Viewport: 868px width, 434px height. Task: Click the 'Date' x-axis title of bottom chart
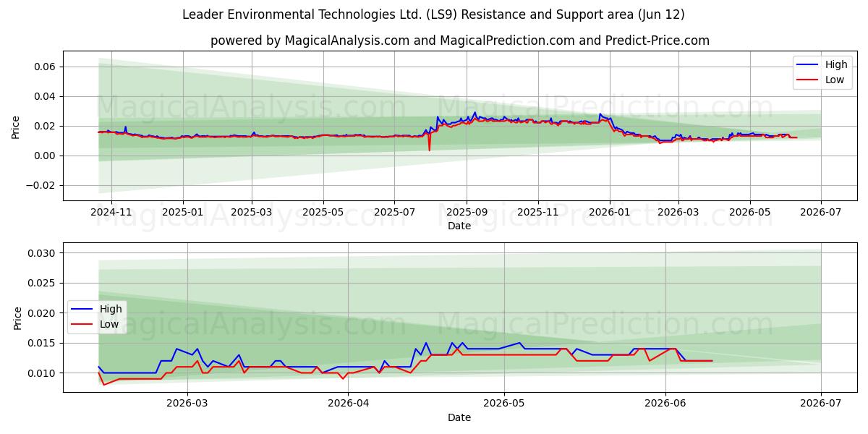(x=459, y=417)
